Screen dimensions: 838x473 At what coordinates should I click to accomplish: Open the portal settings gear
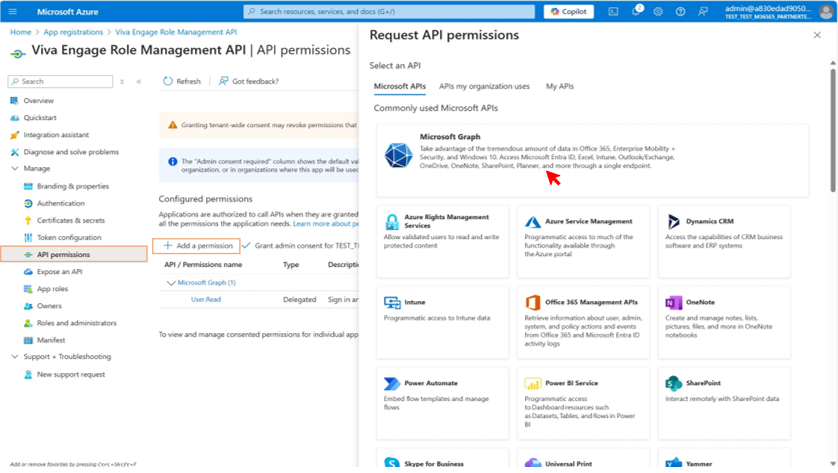click(x=658, y=11)
